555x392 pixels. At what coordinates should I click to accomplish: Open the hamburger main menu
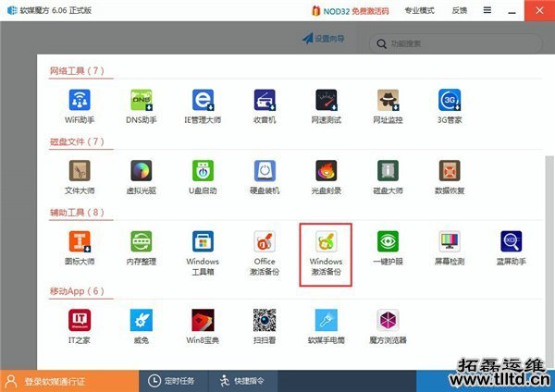[487, 10]
